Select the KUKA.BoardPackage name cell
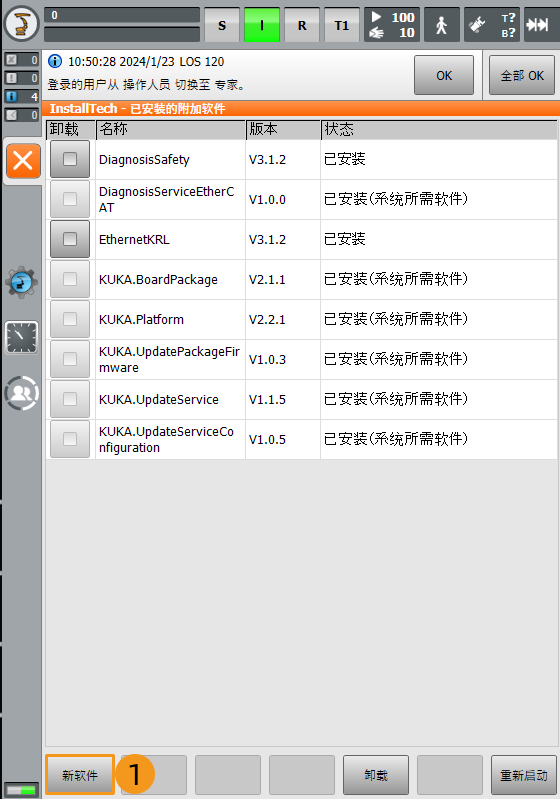 [170, 279]
